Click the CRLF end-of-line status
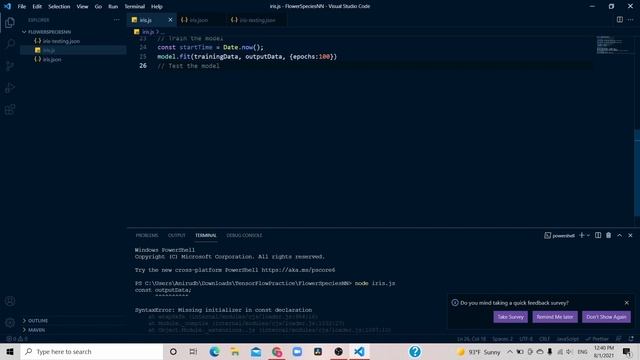The width and height of the screenshot is (640, 360). pos(544,339)
